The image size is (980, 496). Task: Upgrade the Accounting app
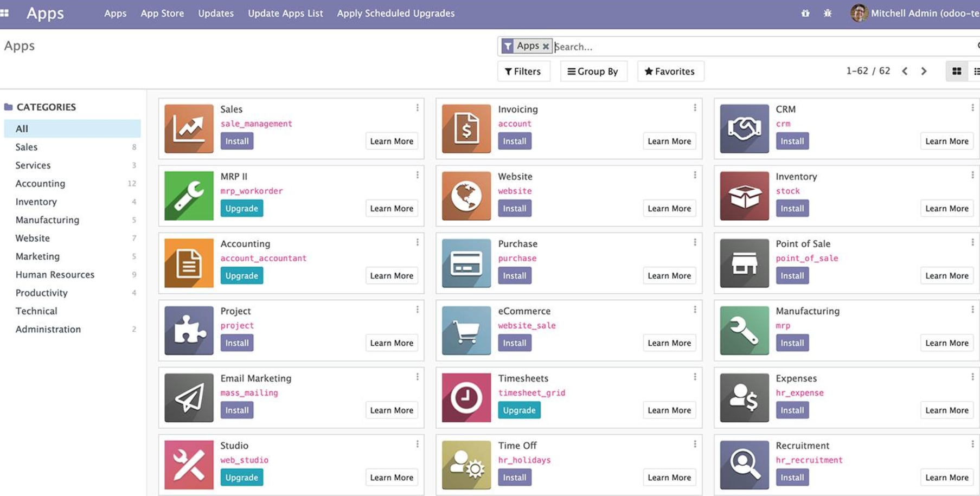(x=241, y=275)
